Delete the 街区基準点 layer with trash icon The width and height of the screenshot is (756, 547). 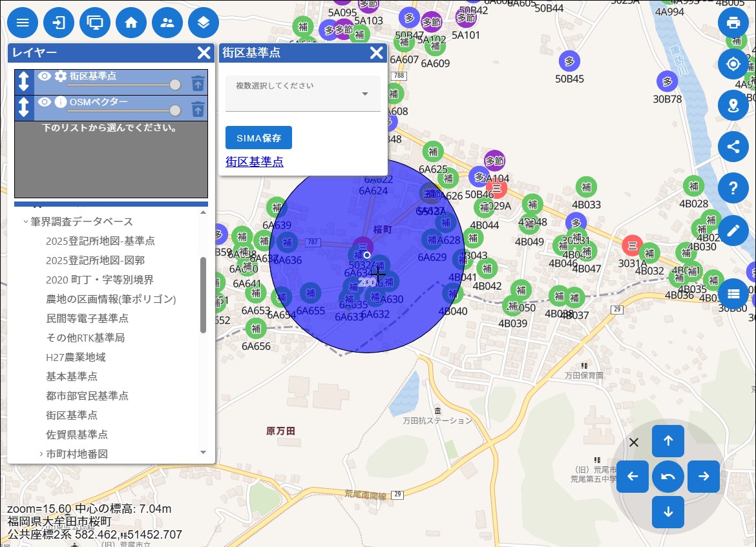click(x=198, y=83)
